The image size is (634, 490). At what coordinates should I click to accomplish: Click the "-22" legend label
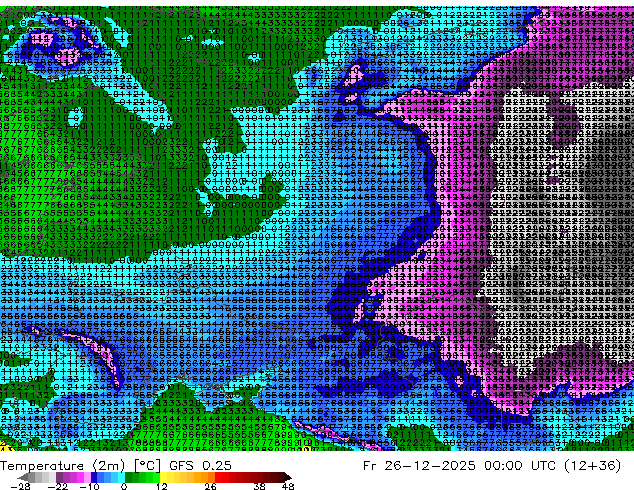click(57, 486)
